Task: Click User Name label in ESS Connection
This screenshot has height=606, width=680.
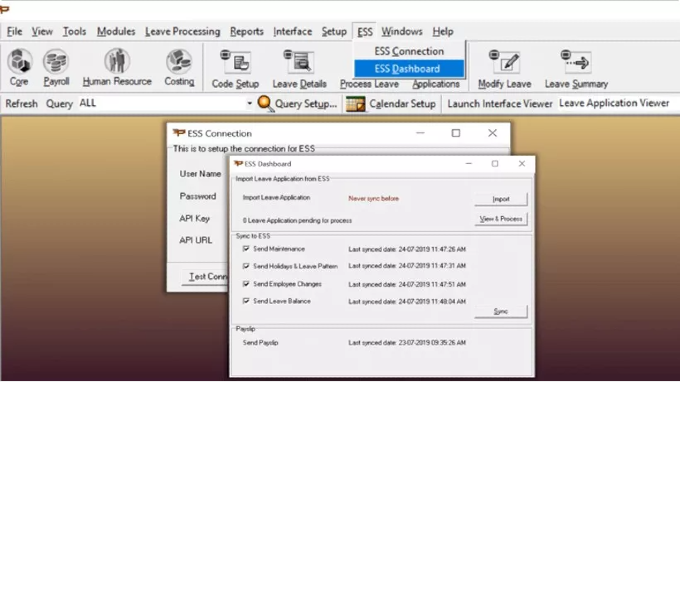Action: [200, 174]
